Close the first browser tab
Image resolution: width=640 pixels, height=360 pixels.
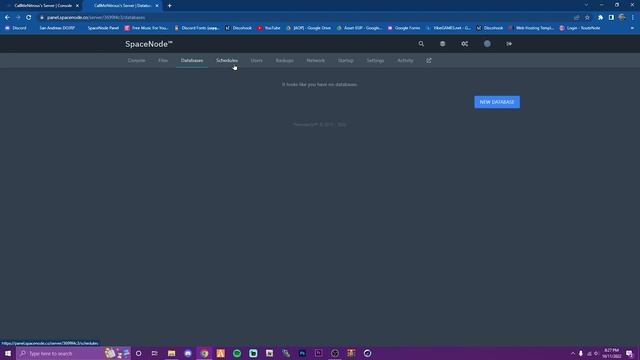pos(77,6)
